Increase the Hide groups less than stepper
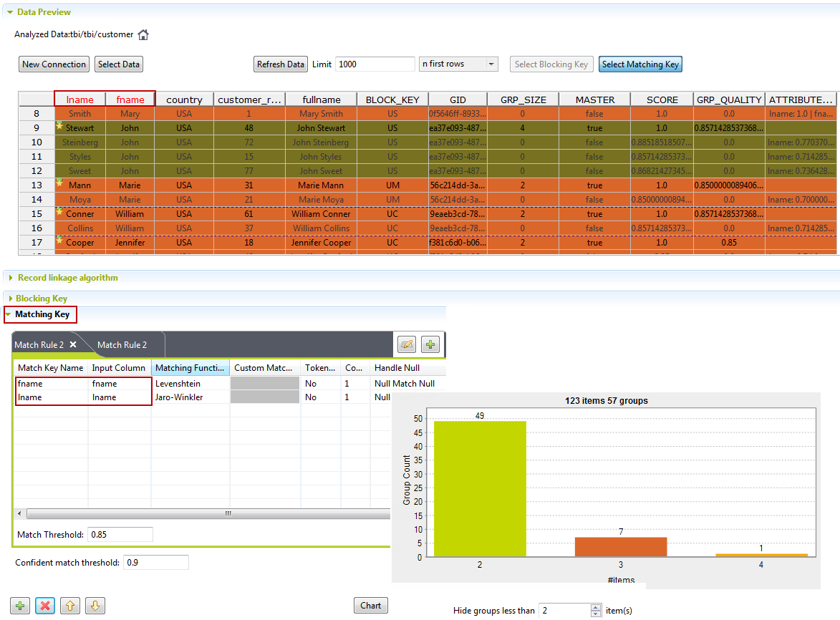The height and width of the screenshot is (620, 840). click(596, 607)
